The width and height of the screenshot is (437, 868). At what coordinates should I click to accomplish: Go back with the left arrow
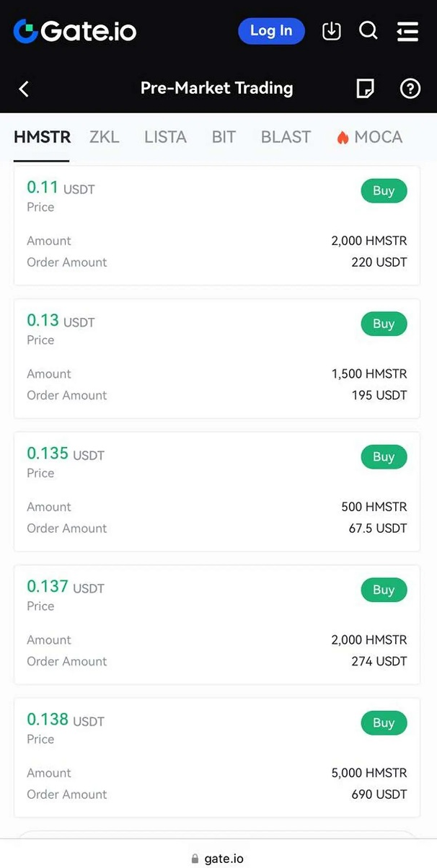[x=24, y=89]
